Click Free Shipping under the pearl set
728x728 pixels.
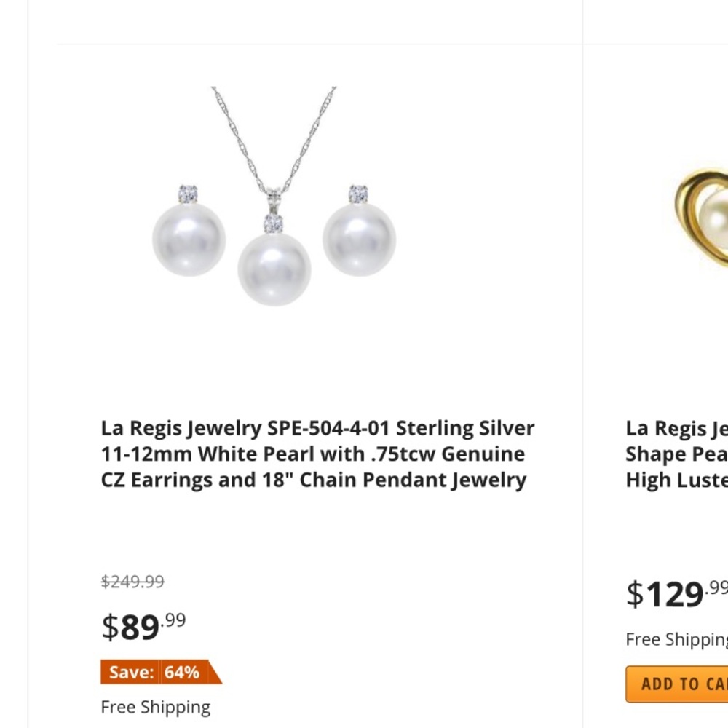click(x=155, y=706)
